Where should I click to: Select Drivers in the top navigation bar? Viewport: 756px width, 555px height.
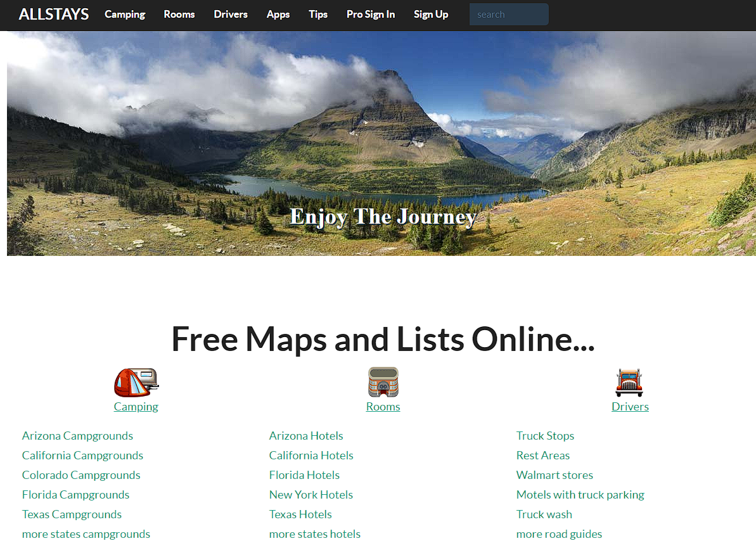231,15
